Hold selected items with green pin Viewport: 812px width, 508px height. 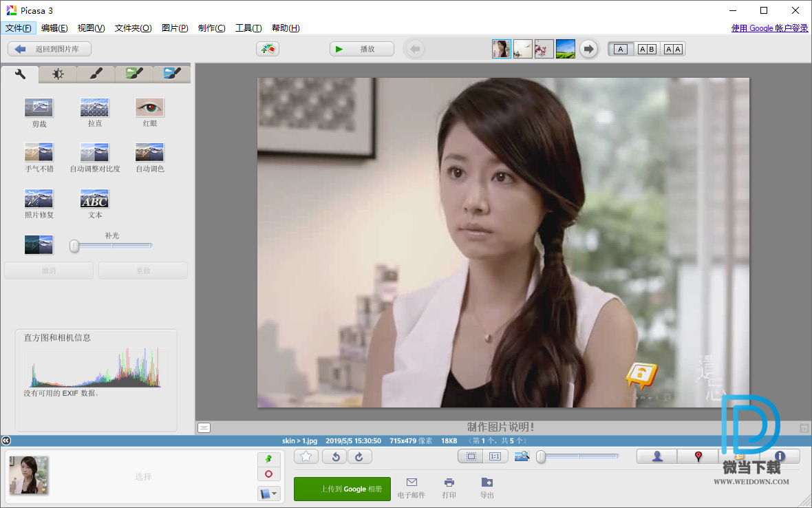(269, 459)
